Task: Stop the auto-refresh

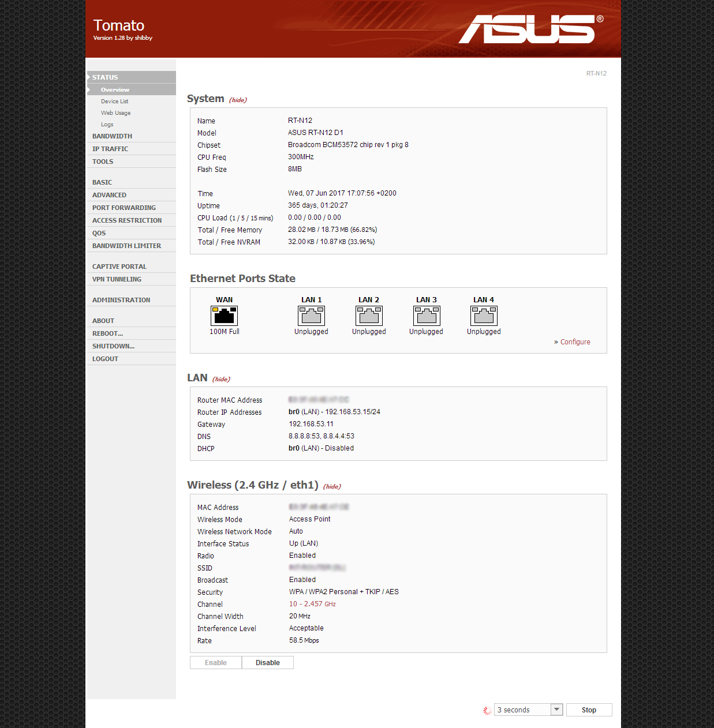Action: (x=589, y=710)
